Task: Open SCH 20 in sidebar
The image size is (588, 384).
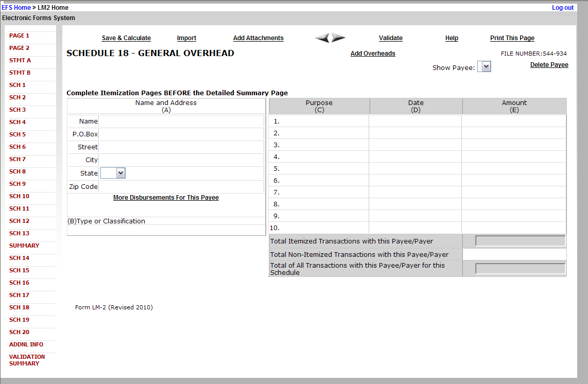Action: pyautogui.click(x=19, y=333)
